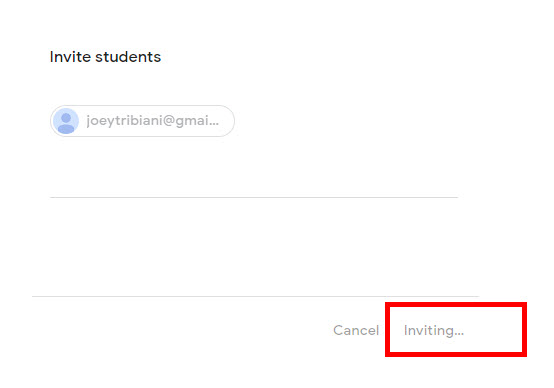
Task: Select the joeytribiani email chip
Action: (142, 121)
